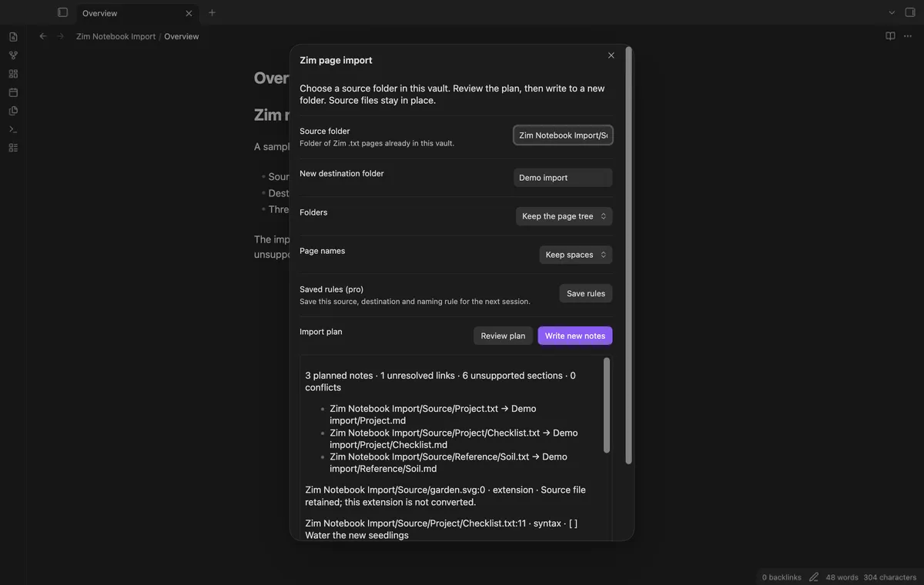Click the '3 planned notes' summary line
924x585 pixels.
click(x=440, y=381)
